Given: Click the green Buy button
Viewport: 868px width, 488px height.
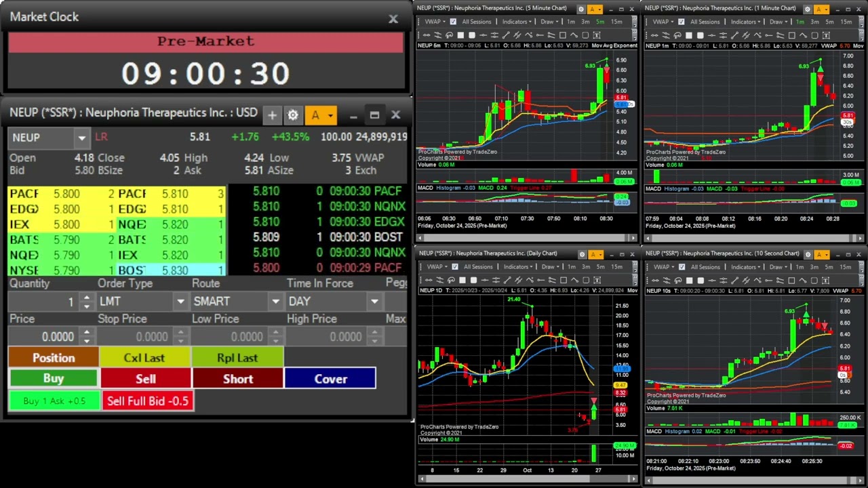Looking at the screenshot, I should click(54, 379).
